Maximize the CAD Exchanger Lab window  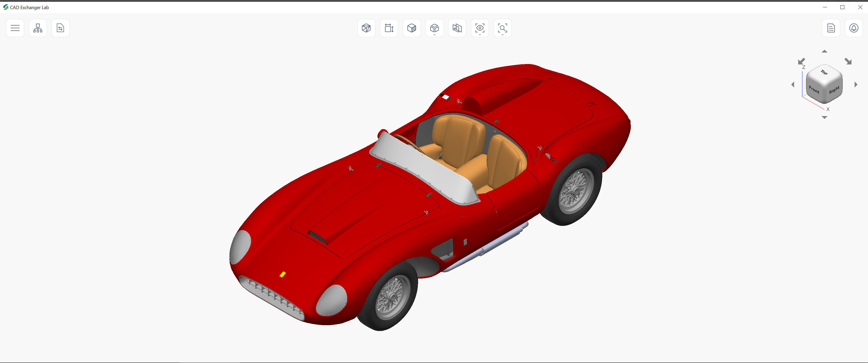pyautogui.click(x=843, y=7)
